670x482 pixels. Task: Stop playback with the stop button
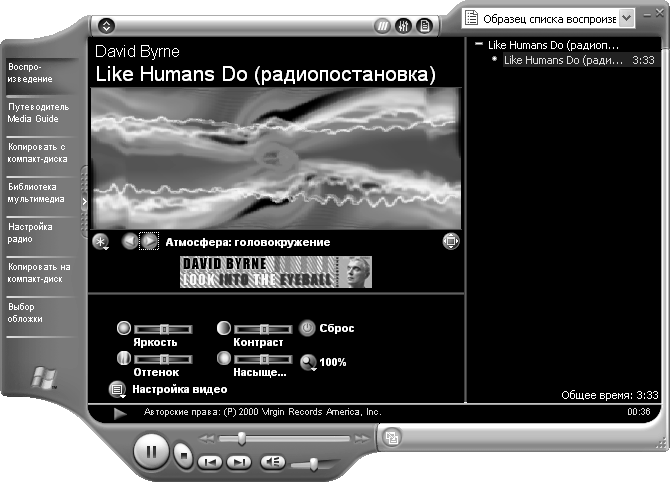(184, 456)
